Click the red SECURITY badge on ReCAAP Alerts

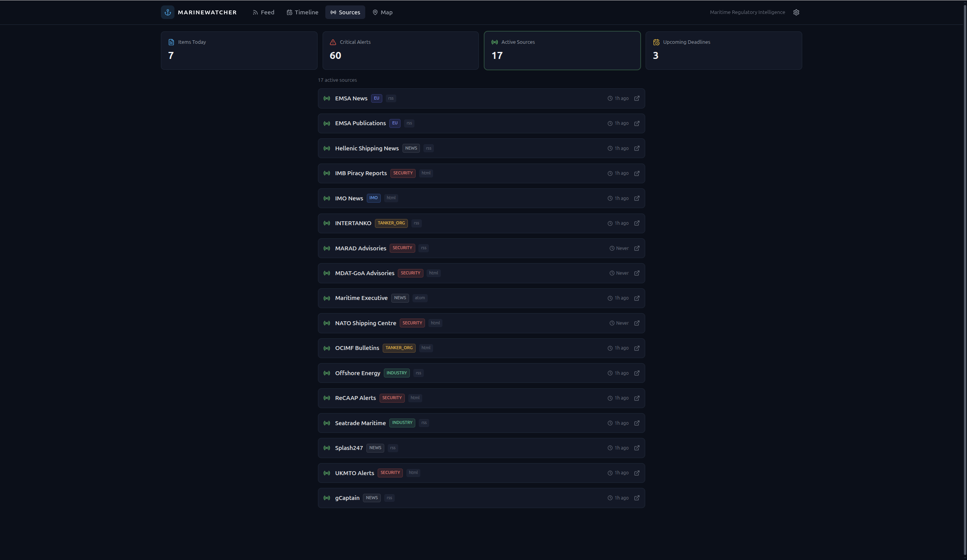coord(392,398)
